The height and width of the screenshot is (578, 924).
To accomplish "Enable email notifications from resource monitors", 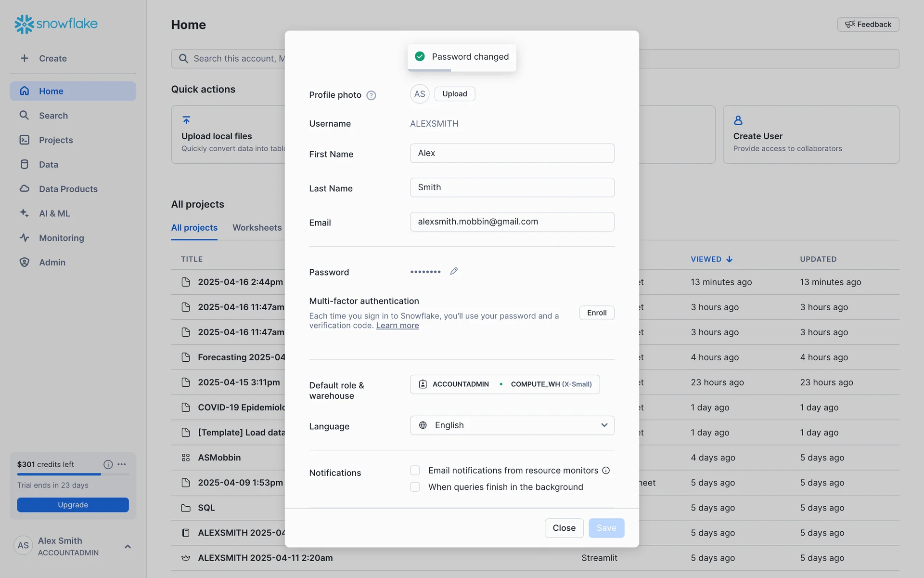I will tap(415, 470).
